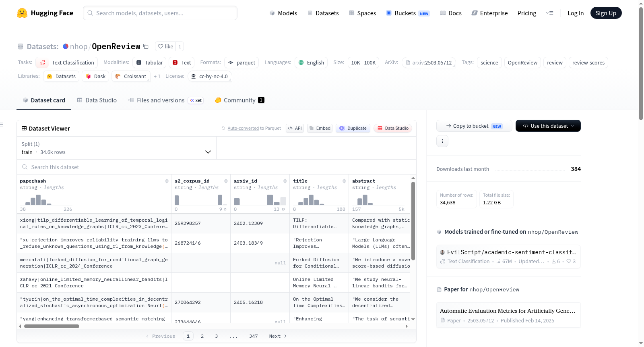Select the Croissant library tag
Screen dimensions: 644x347
pos(131,76)
